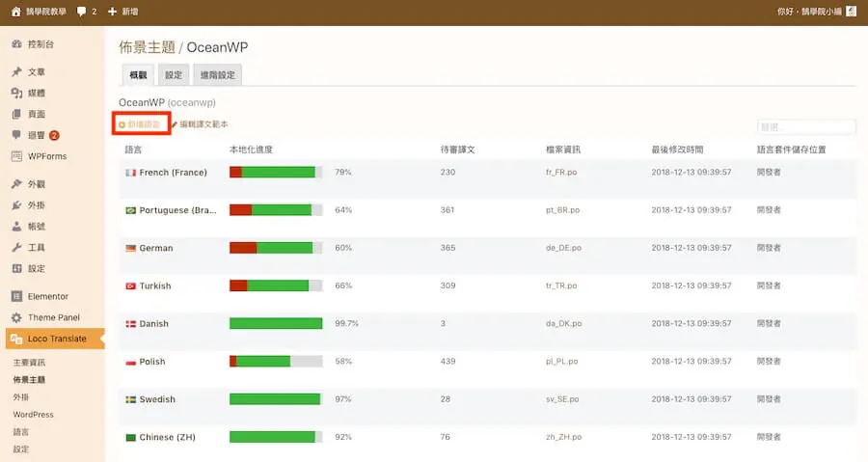Sort by 待審譯文 column header
Image resolution: width=868 pixels, height=462 pixels.
(457, 149)
